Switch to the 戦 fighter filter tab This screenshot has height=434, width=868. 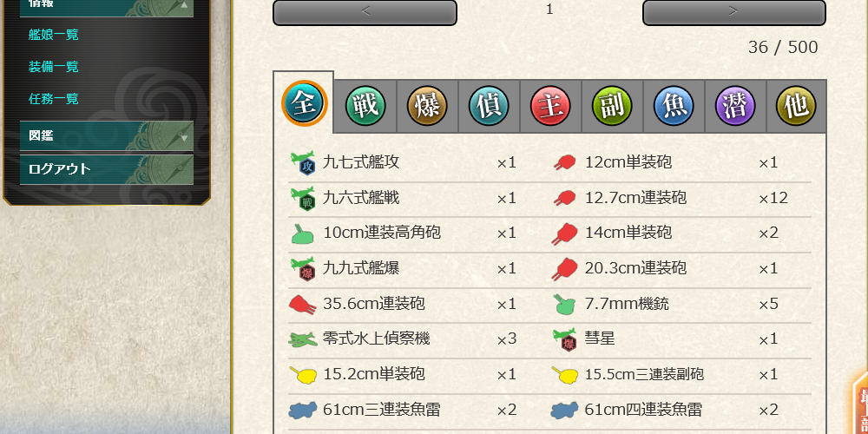pos(366,106)
